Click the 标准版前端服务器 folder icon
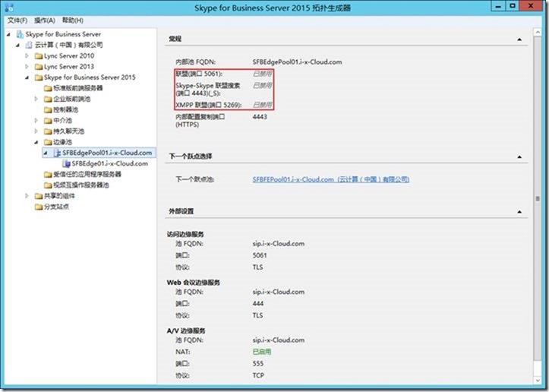This screenshot has width=549, height=392. point(48,88)
